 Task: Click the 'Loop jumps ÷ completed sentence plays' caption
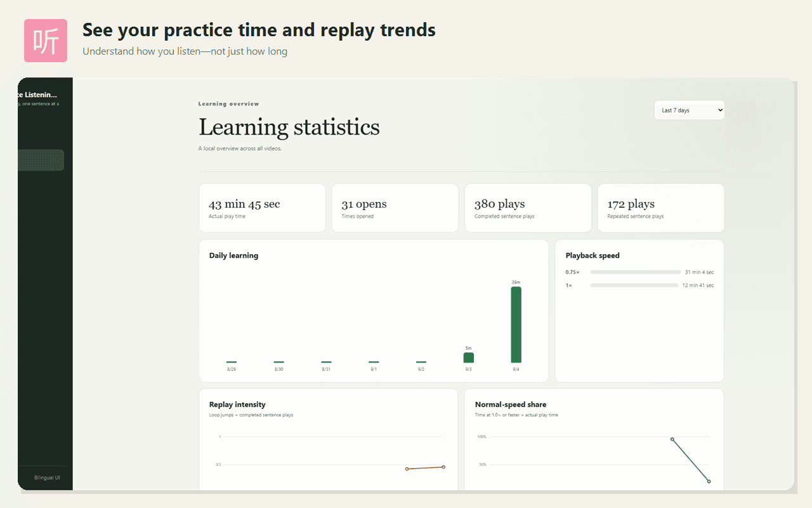tap(251, 415)
